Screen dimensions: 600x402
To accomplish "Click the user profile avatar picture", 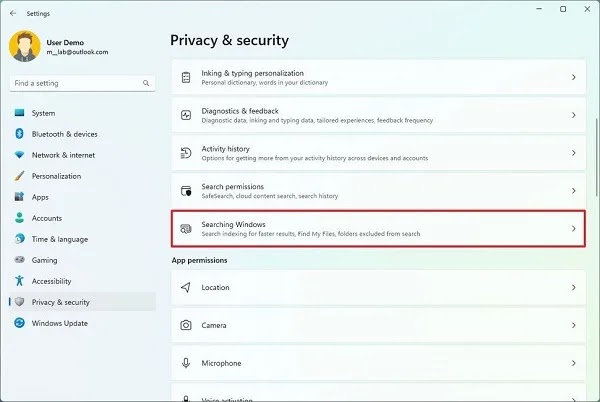I will point(24,46).
